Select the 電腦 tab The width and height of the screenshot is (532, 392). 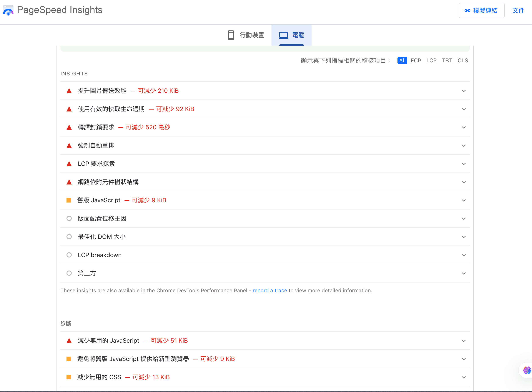291,35
